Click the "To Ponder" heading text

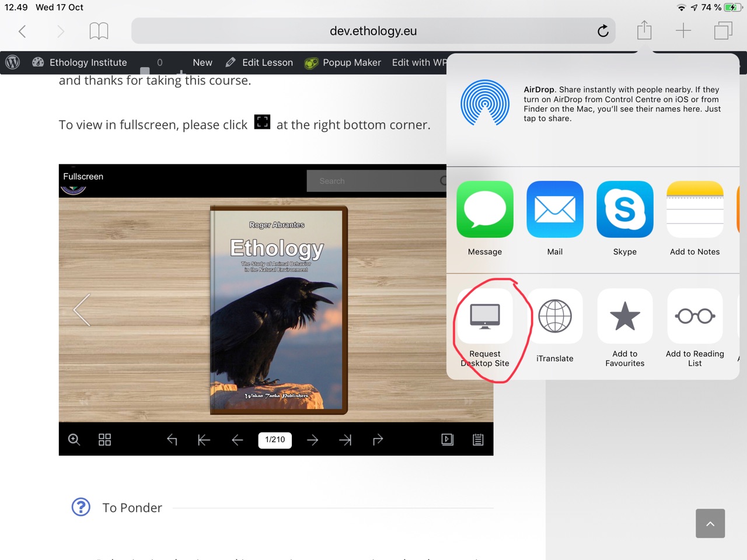pyautogui.click(x=132, y=508)
